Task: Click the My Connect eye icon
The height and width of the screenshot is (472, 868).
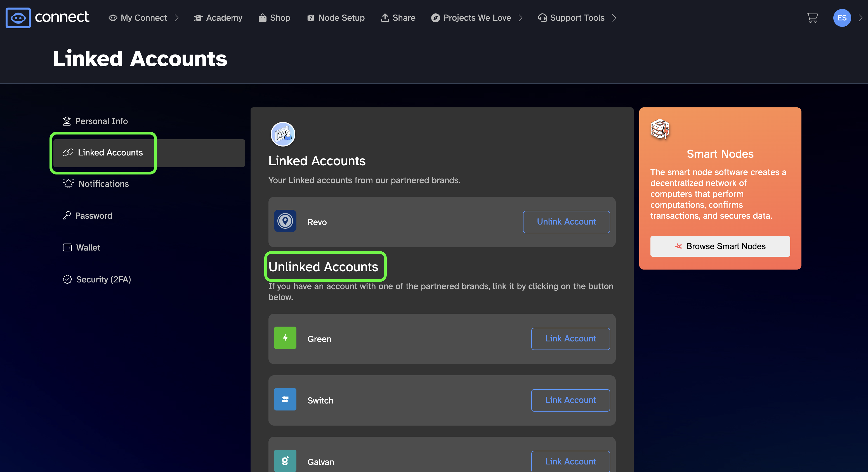Action: point(112,18)
